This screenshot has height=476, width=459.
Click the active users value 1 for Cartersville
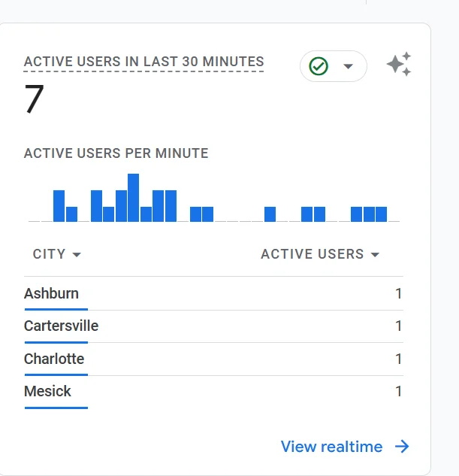click(399, 326)
